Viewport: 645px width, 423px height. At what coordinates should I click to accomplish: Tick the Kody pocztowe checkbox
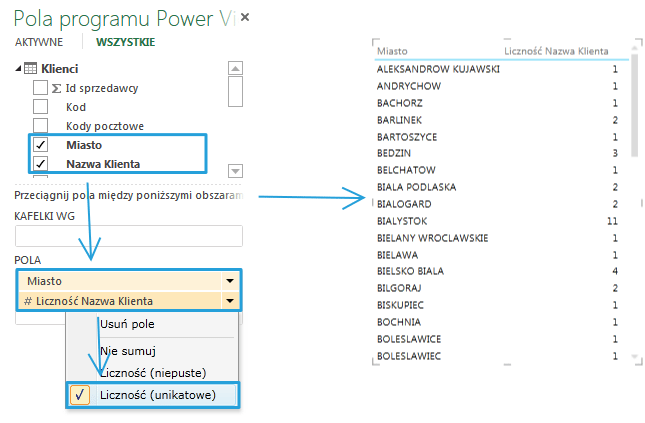[x=41, y=126]
